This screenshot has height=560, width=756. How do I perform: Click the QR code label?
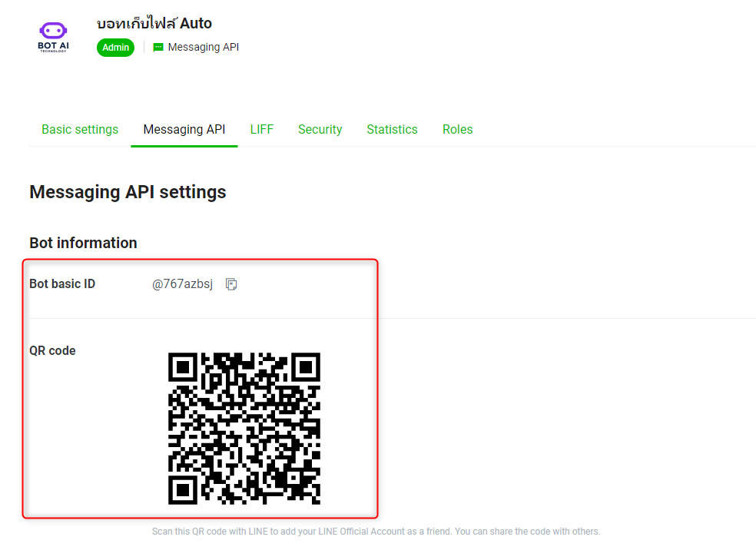pos(52,351)
